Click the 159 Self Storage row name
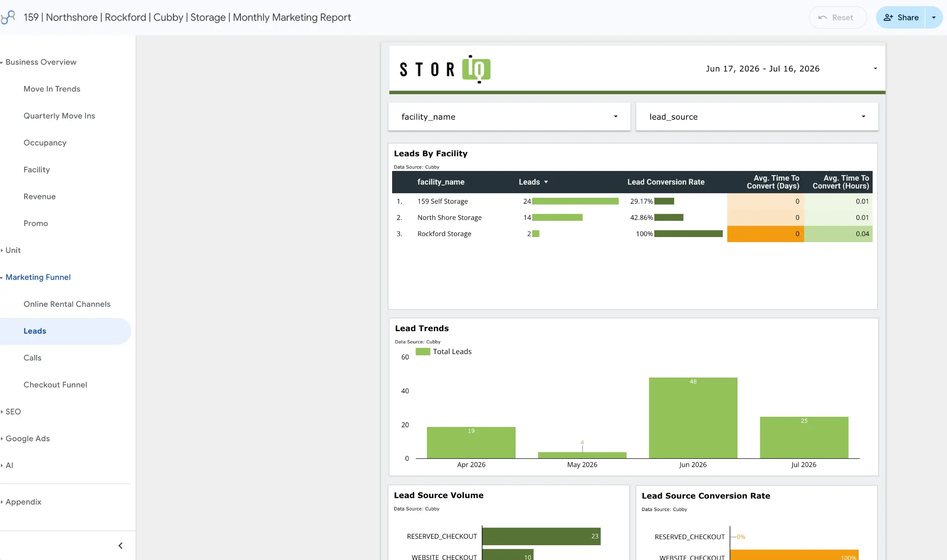The width and height of the screenshot is (947, 560). tap(443, 201)
